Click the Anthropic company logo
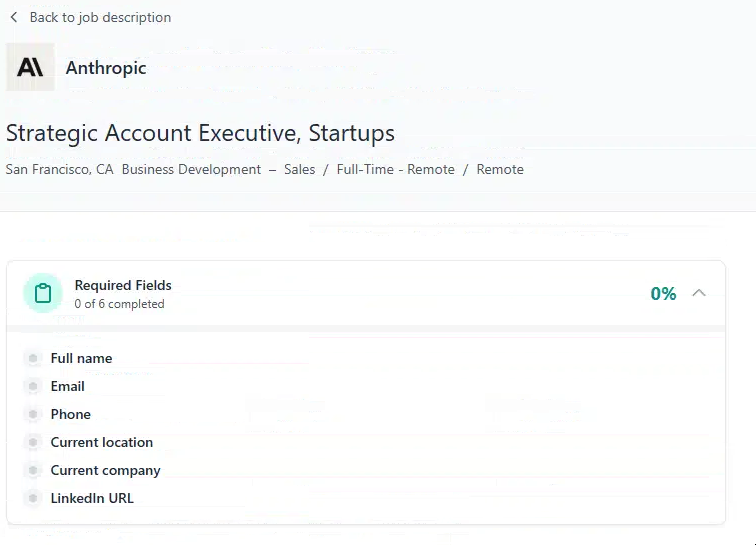Screen dimensions: 756x545 click(x=30, y=67)
